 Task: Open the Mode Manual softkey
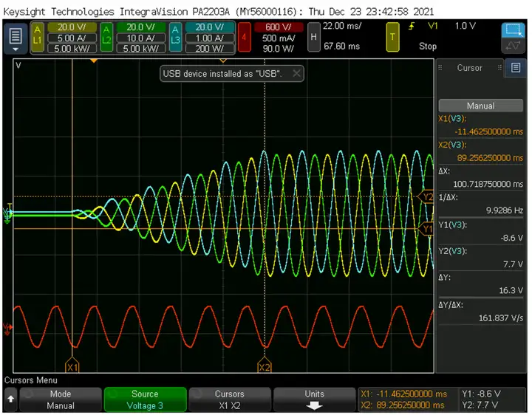(61, 399)
